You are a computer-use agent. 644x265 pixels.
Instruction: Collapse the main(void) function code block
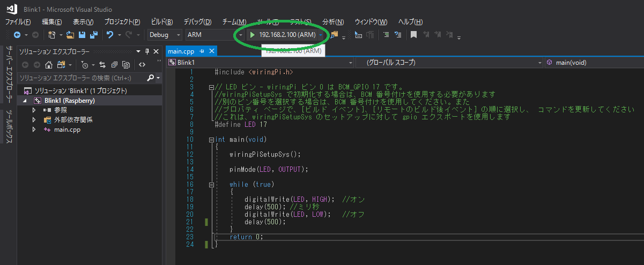[211, 140]
